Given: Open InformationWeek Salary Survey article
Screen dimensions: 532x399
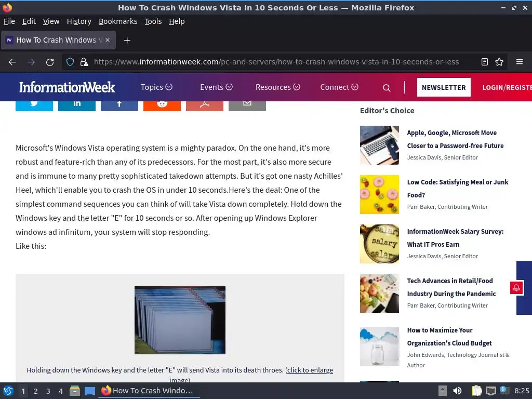Looking at the screenshot, I should click(x=455, y=238).
